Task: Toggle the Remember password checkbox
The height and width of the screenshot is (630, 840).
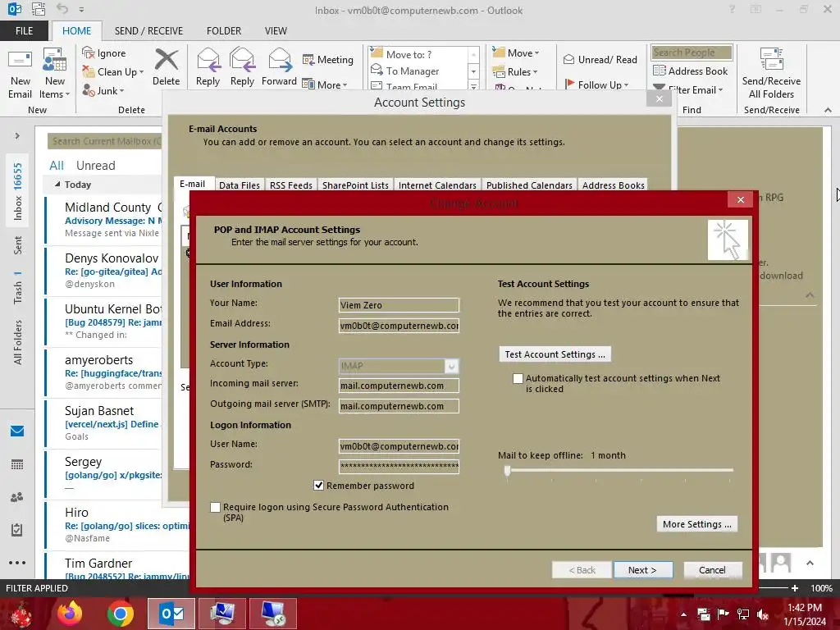Action: coord(319,486)
